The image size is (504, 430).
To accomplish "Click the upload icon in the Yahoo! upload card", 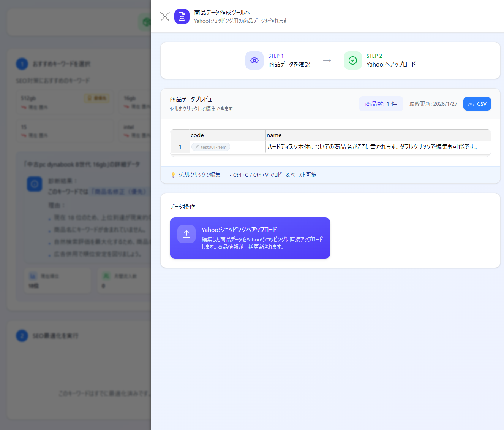I will point(186,234).
